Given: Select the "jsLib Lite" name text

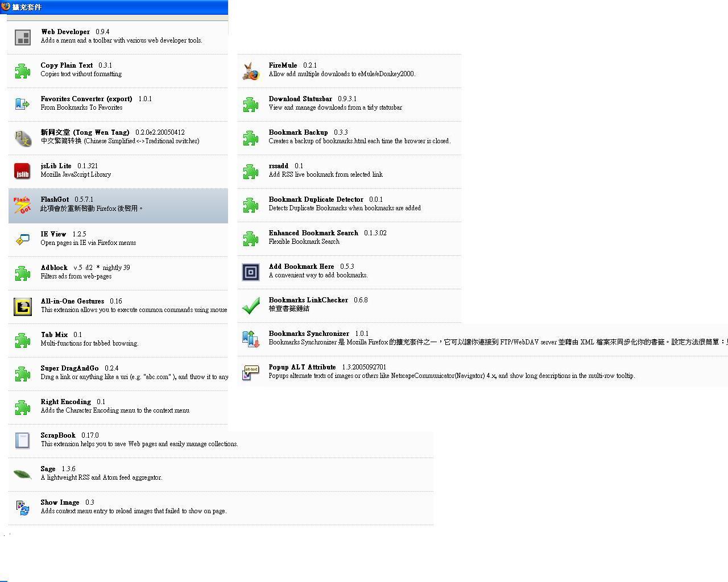Looking at the screenshot, I should 56,166.
